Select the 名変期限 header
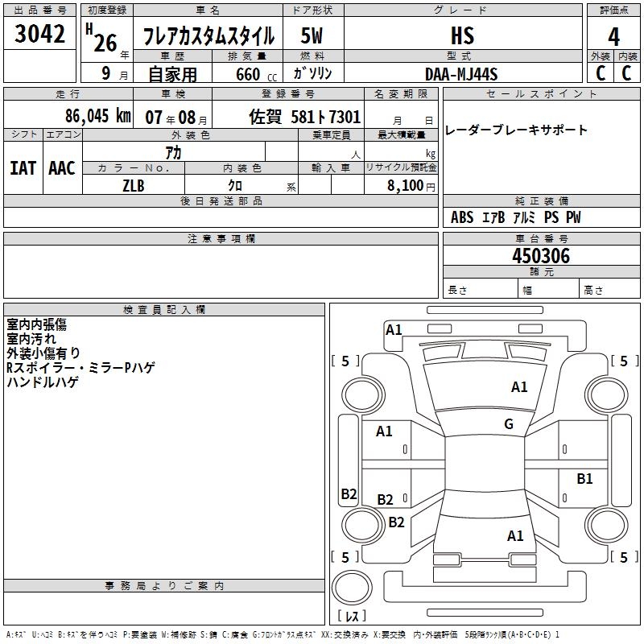644x644 pixels. coord(401,94)
